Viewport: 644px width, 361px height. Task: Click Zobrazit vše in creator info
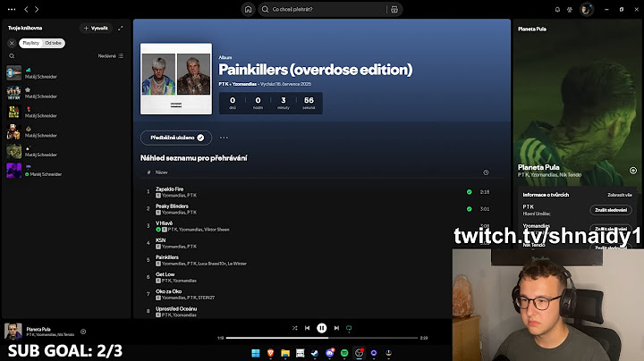click(x=619, y=195)
